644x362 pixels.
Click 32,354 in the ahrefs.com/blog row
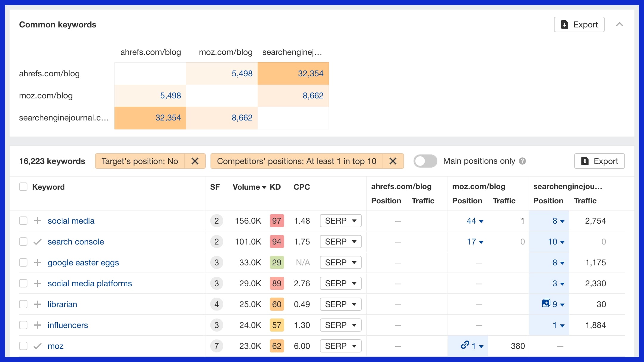(311, 73)
